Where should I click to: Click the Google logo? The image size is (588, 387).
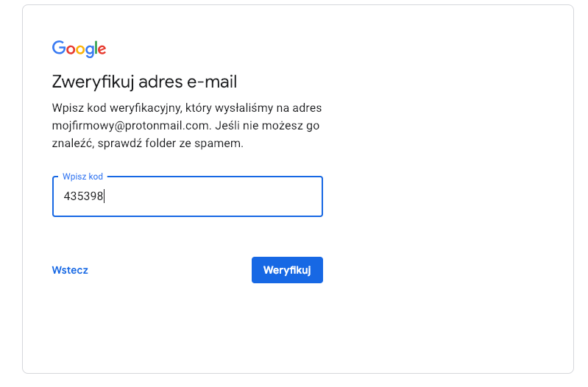[x=79, y=49]
